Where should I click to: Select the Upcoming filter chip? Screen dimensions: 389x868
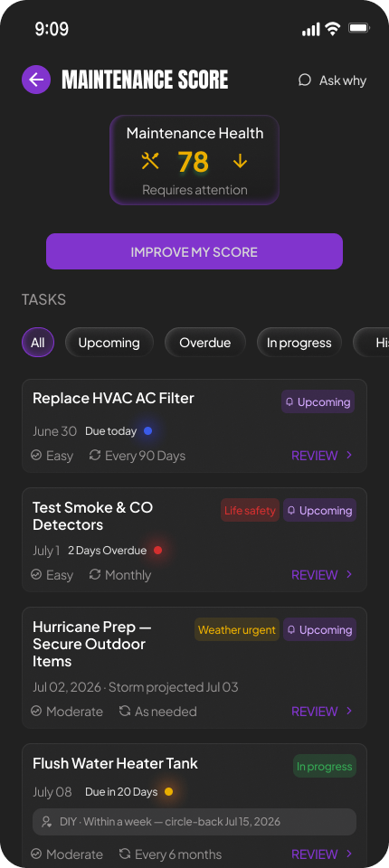pos(109,343)
